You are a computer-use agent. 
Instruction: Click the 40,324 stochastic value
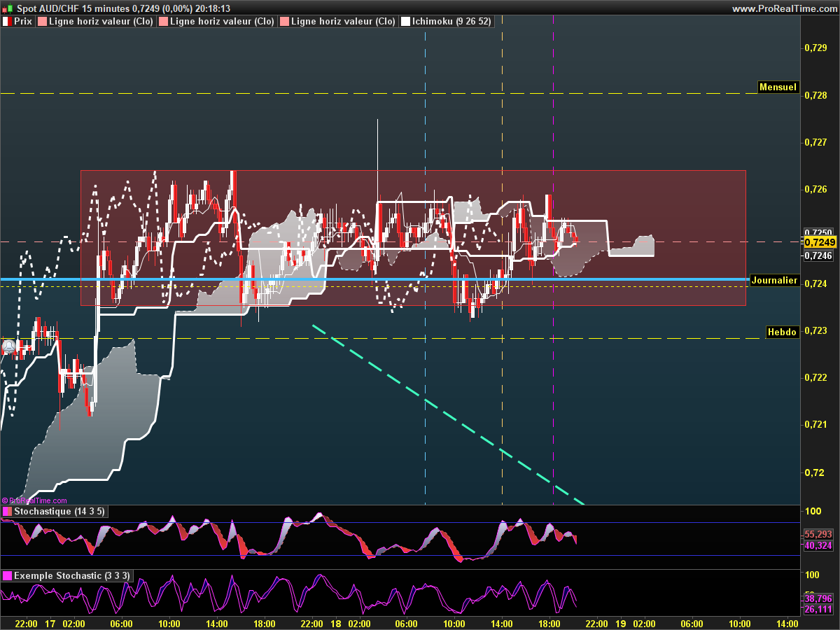[818, 545]
